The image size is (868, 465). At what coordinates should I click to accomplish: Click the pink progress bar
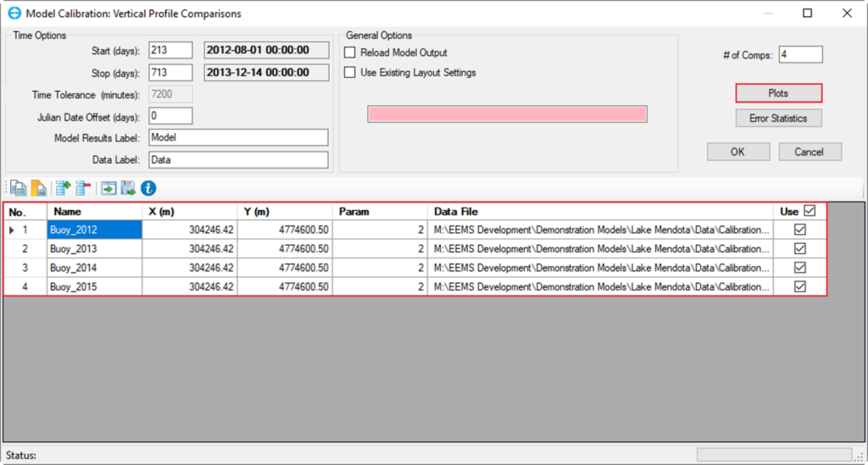[507, 114]
